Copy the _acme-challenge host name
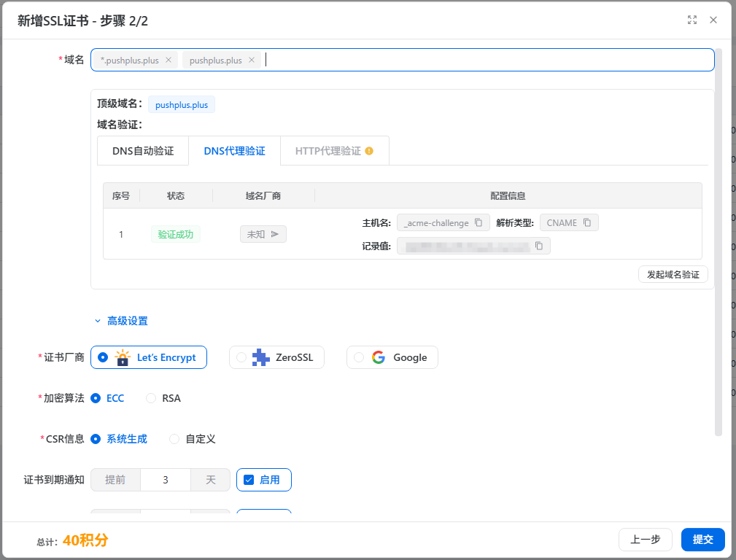Image resolution: width=736 pixels, height=560 pixels. point(479,223)
